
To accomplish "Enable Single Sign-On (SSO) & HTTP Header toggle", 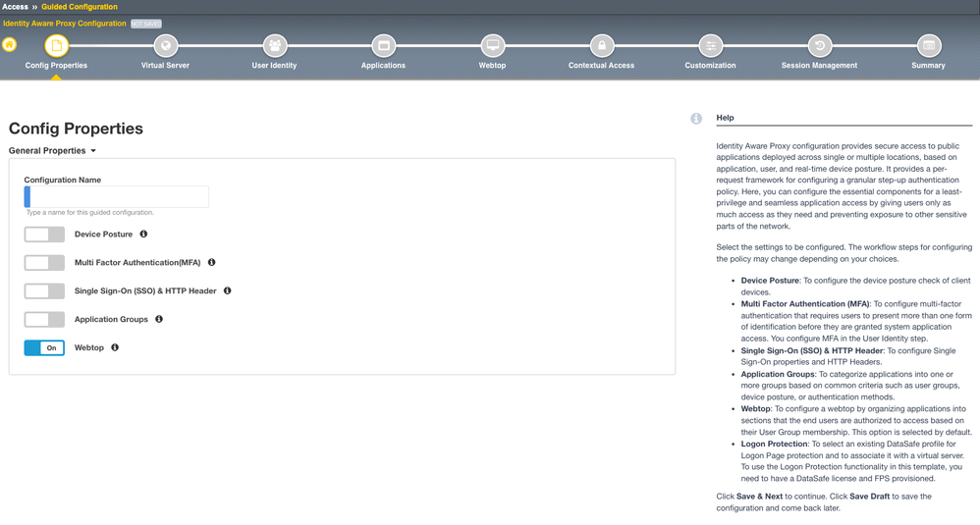I will click(x=44, y=290).
